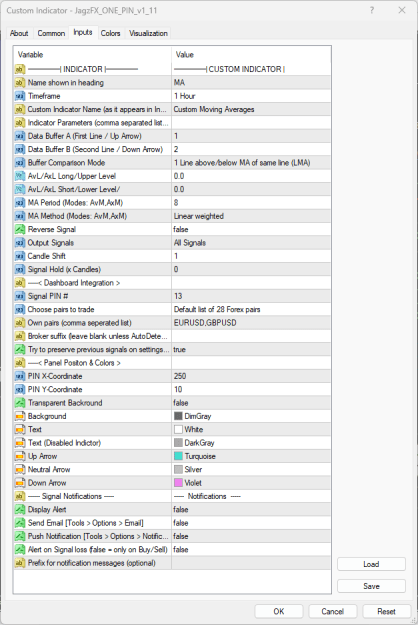The image size is (418, 625).
Task: Load saved input settings
Action: pos(371,564)
